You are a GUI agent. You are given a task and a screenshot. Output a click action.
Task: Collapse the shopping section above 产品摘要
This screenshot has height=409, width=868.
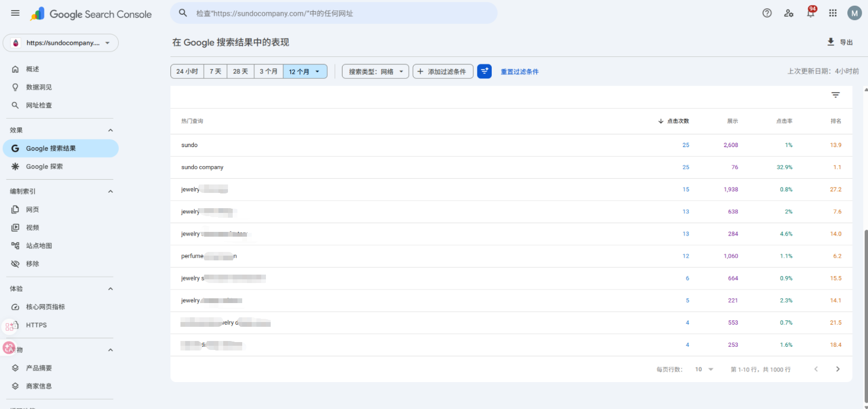[110, 350]
